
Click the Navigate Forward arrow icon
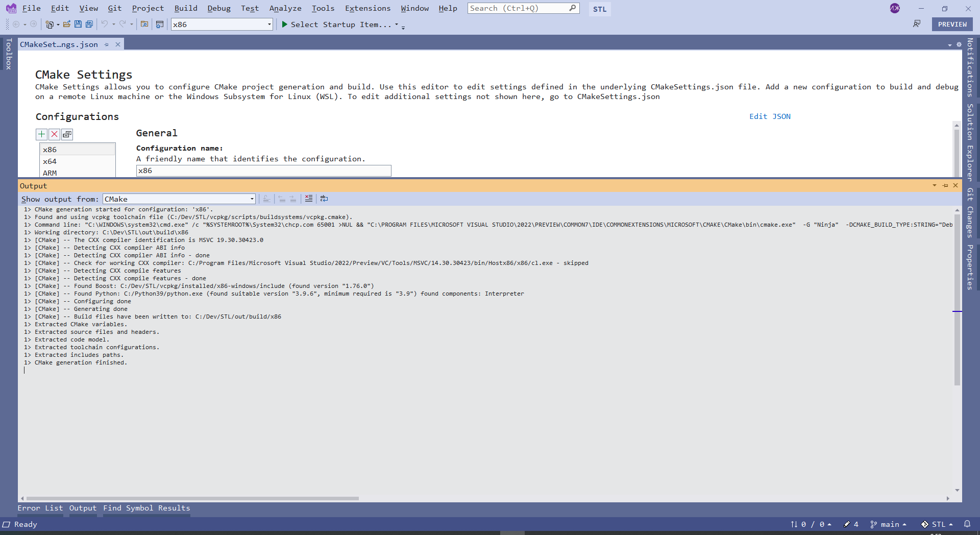(x=34, y=24)
